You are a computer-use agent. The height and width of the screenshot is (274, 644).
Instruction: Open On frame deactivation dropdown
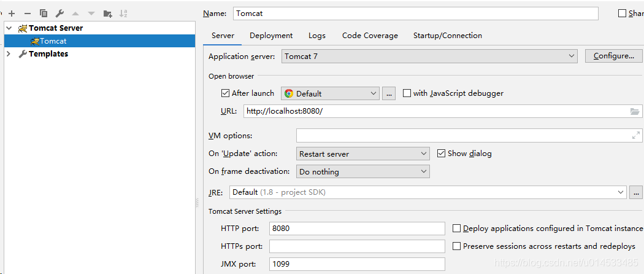click(362, 171)
